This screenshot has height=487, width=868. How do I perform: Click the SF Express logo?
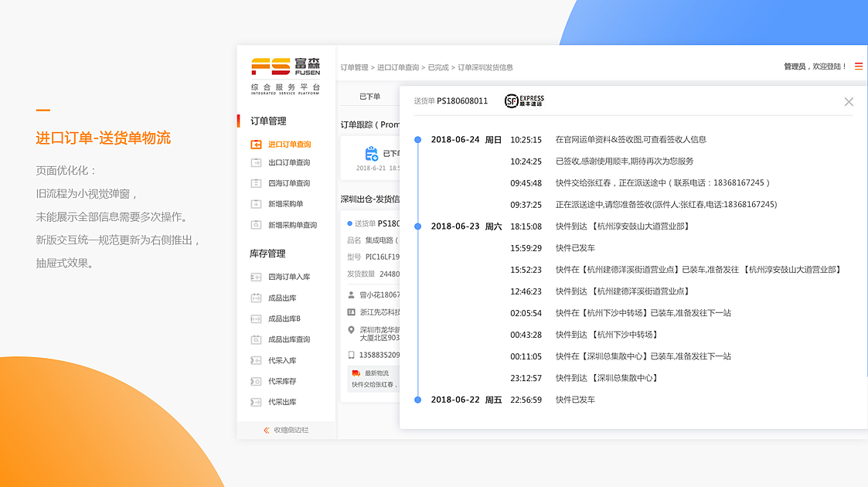point(524,100)
